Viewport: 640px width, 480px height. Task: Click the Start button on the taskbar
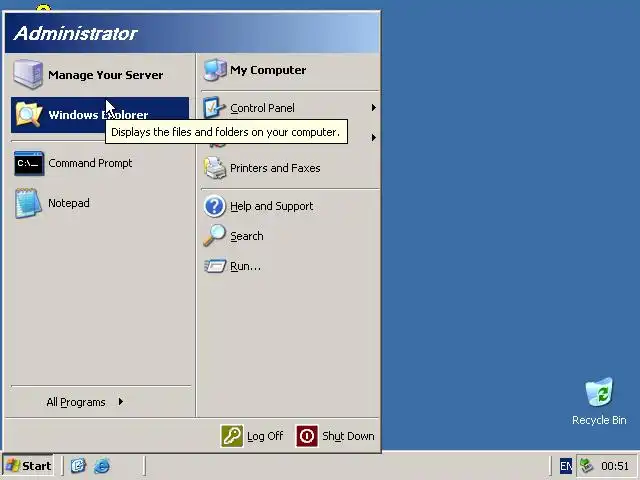click(x=28, y=466)
